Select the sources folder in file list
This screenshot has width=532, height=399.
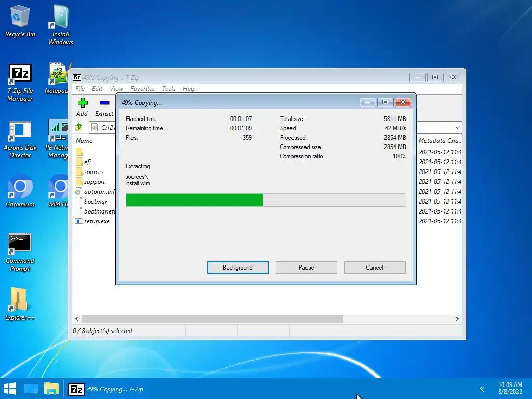(x=90, y=171)
